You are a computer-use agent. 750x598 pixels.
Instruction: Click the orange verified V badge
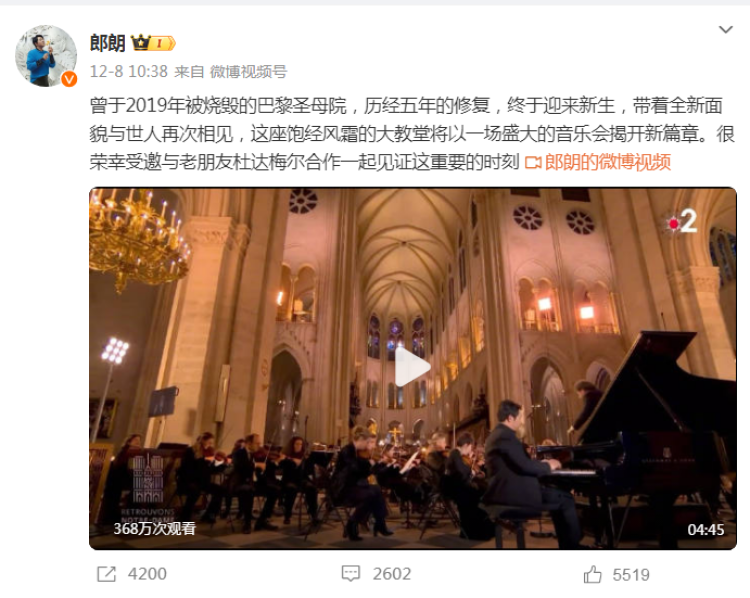click(x=69, y=79)
